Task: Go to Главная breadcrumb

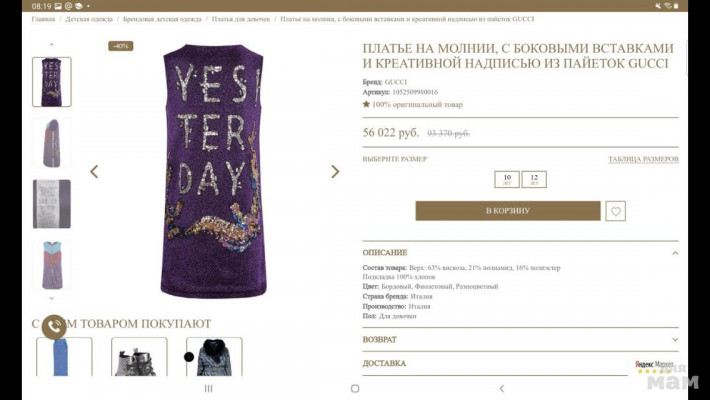Action: (x=43, y=19)
